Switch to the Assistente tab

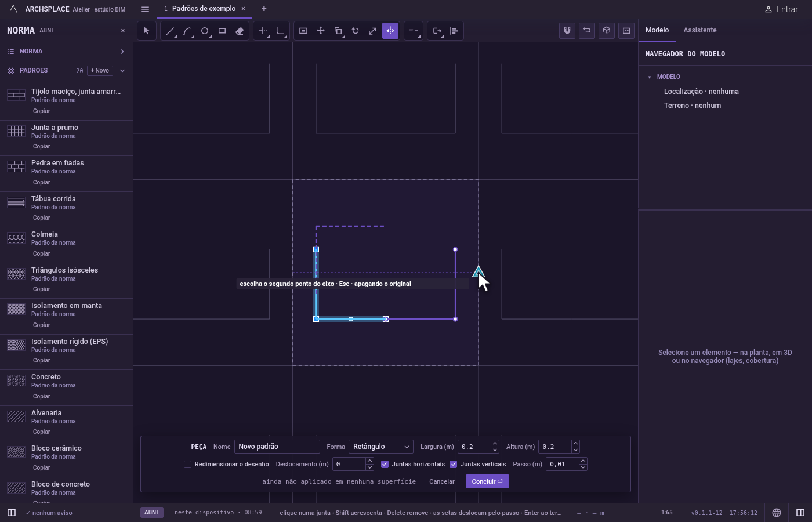(x=700, y=30)
